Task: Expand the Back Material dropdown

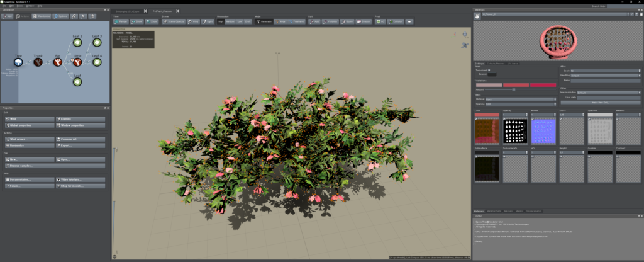Action: click(x=519, y=99)
